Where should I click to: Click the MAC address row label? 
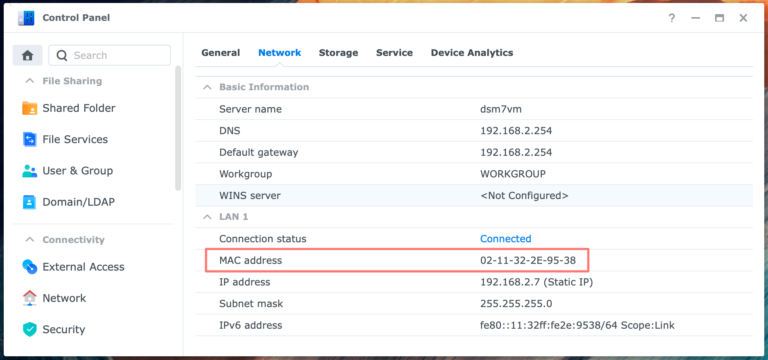[x=250, y=261]
